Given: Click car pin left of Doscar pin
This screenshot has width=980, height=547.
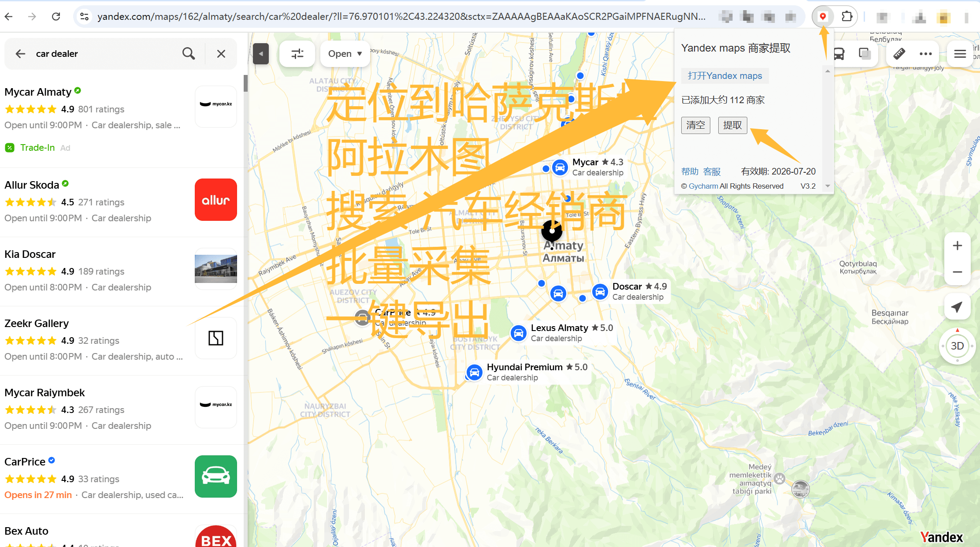Looking at the screenshot, I should [558, 293].
